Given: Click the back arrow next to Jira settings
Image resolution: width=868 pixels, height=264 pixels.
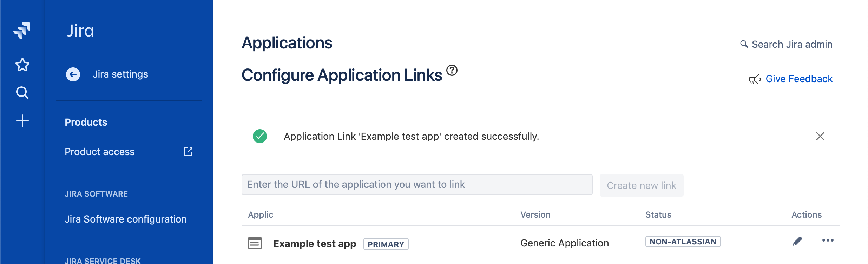Looking at the screenshot, I should point(73,74).
